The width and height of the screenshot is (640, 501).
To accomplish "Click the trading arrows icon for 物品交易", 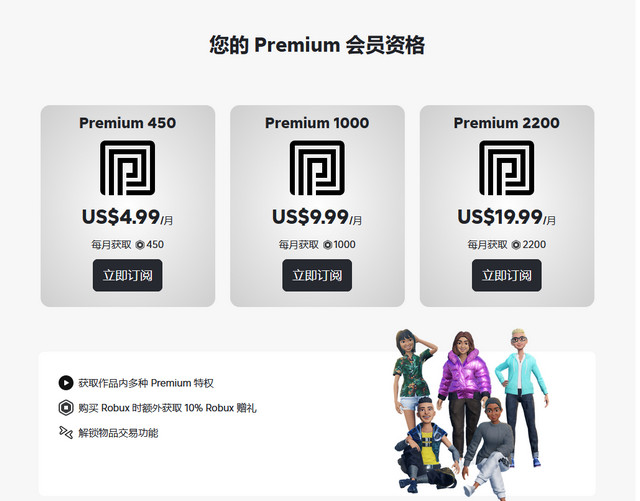I will (x=66, y=432).
